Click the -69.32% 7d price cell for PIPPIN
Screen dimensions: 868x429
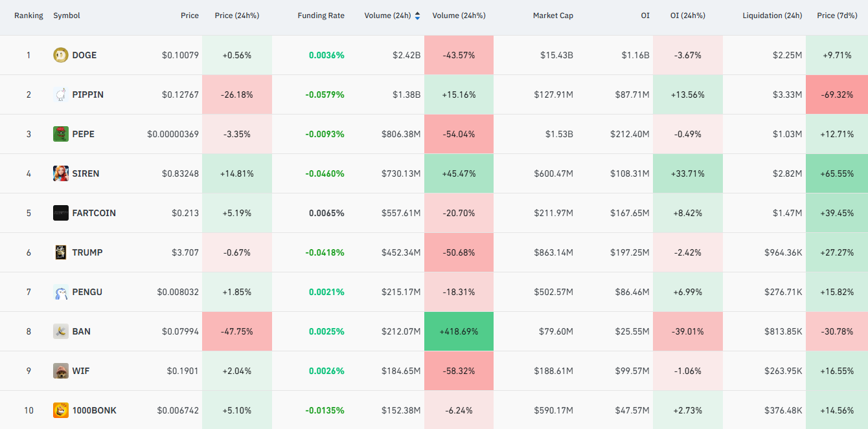836,94
